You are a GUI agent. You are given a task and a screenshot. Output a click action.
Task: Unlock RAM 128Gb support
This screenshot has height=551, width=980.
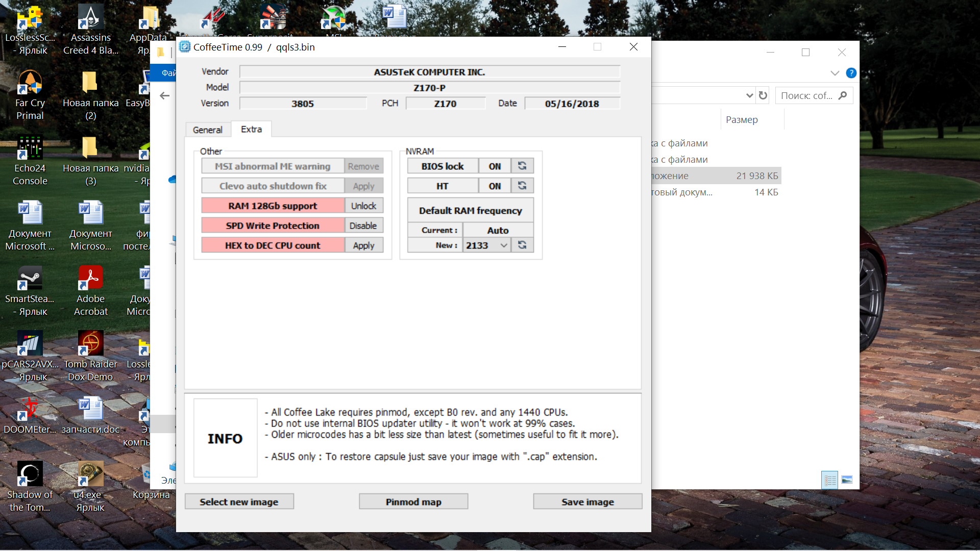click(x=363, y=206)
